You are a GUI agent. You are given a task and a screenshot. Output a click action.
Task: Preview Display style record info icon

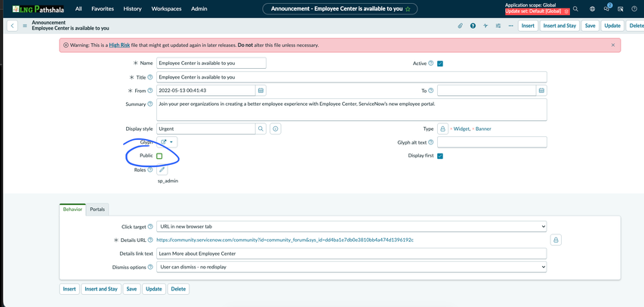pyautogui.click(x=276, y=129)
